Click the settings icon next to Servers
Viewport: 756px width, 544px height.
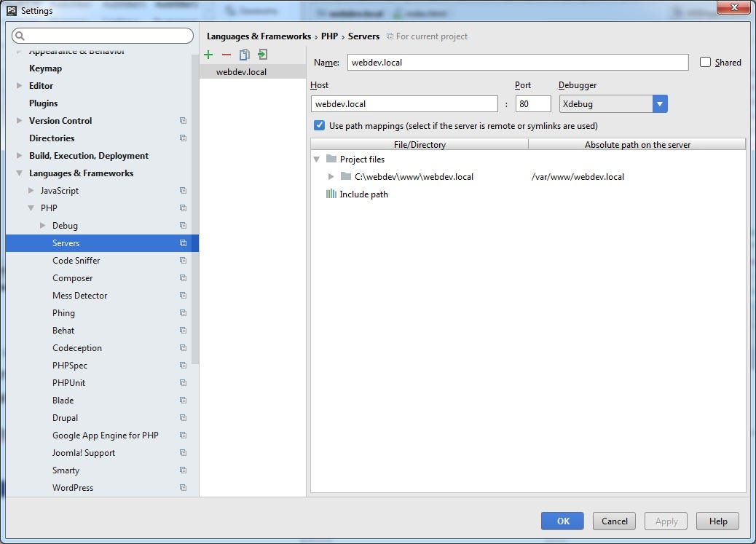pyautogui.click(x=183, y=243)
